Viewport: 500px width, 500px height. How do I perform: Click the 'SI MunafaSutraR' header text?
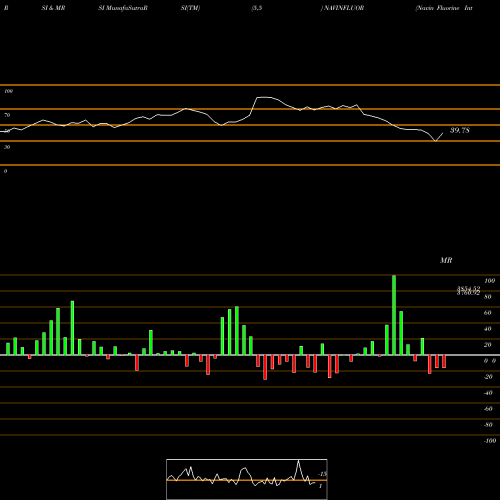(x=123, y=8)
